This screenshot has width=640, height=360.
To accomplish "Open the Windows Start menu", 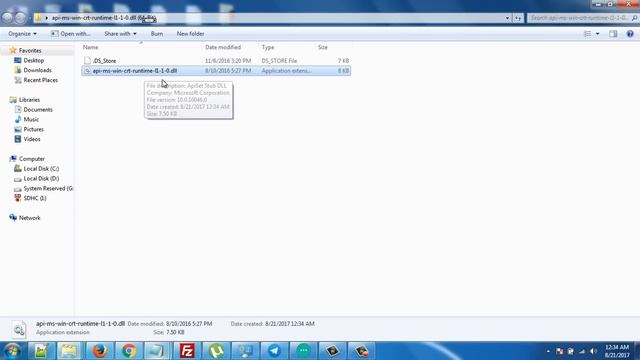I will tap(12, 351).
